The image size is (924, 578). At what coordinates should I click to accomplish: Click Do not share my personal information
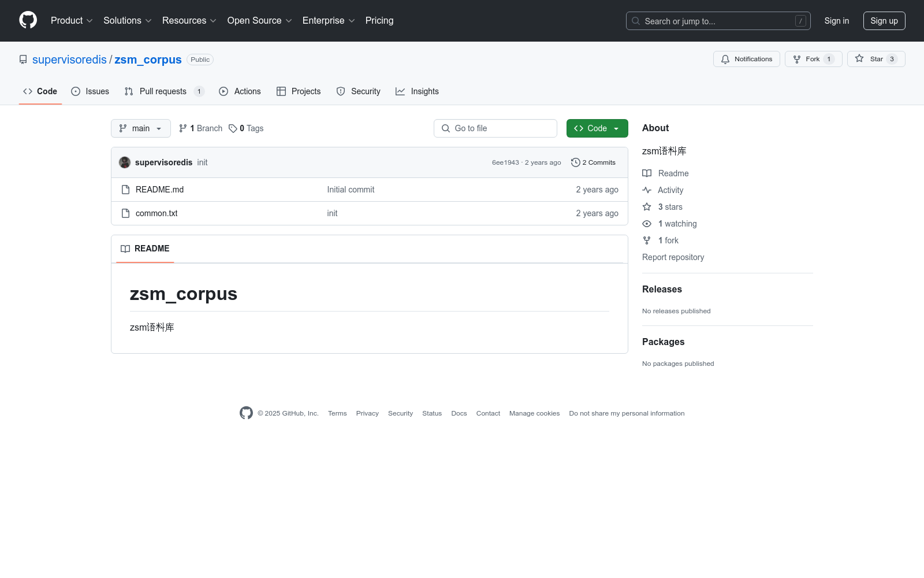pos(627,413)
